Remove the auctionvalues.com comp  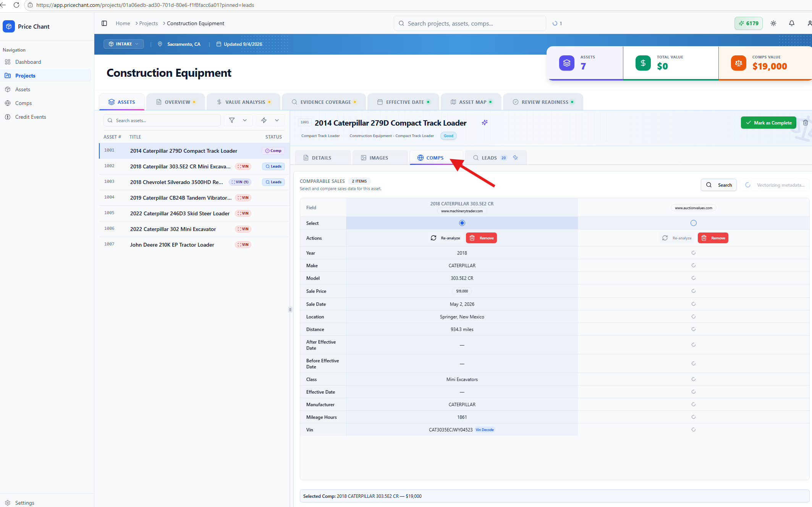(x=713, y=238)
